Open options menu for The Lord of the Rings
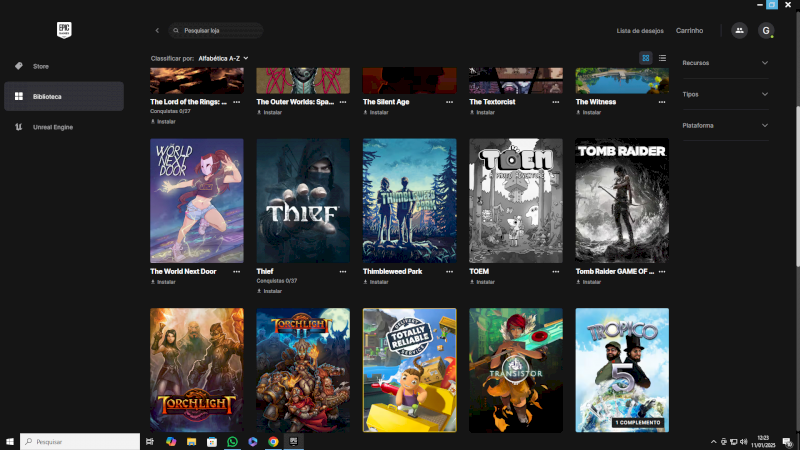Image resolution: width=800 pixels, height=450 pixels. tap(237, 102)
